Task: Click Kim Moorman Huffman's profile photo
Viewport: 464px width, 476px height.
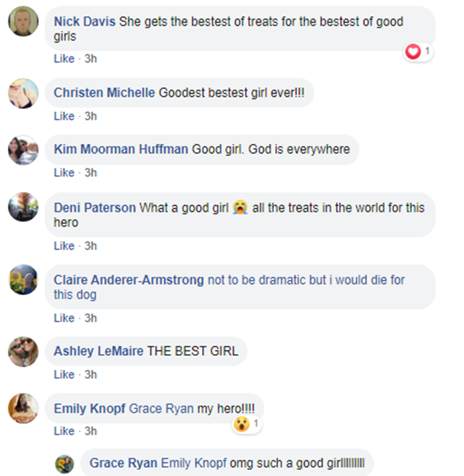Action: click(x=24, y=150)
